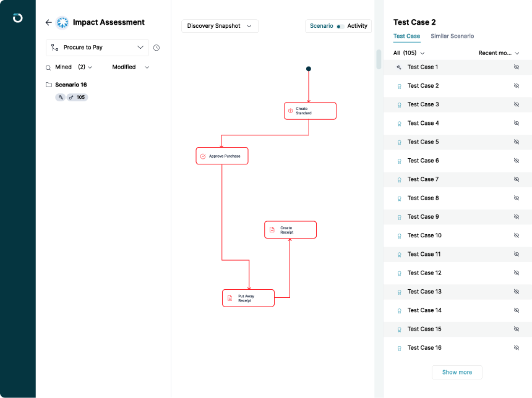Toggle the Scenario/Activity switch
Screen dimensions: 532x398
click(340, 27)
